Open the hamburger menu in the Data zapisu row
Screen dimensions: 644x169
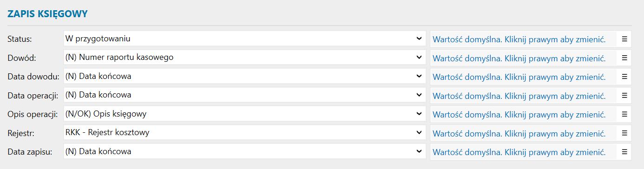click(x=624, y=151)
